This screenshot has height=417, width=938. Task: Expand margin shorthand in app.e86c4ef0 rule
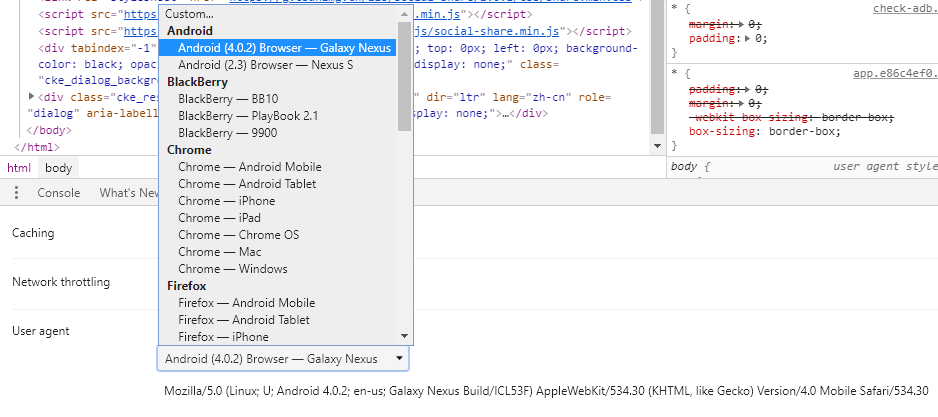(742, 104)
